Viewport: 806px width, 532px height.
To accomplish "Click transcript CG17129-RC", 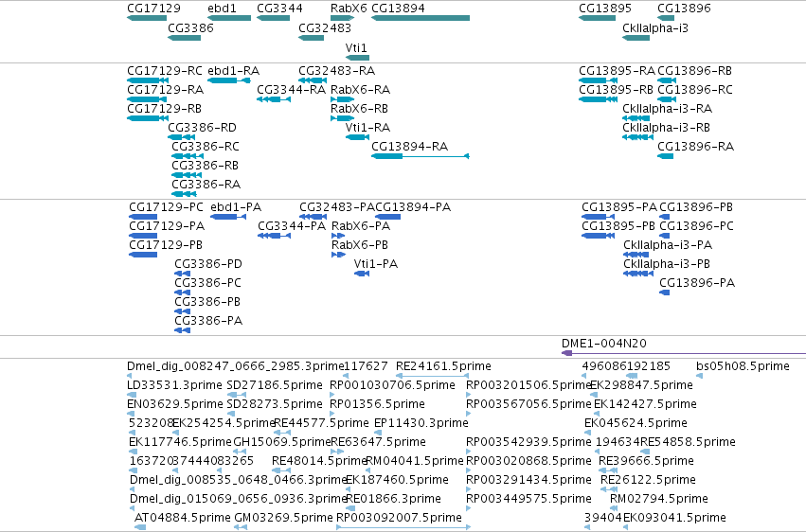I will 148,80.
